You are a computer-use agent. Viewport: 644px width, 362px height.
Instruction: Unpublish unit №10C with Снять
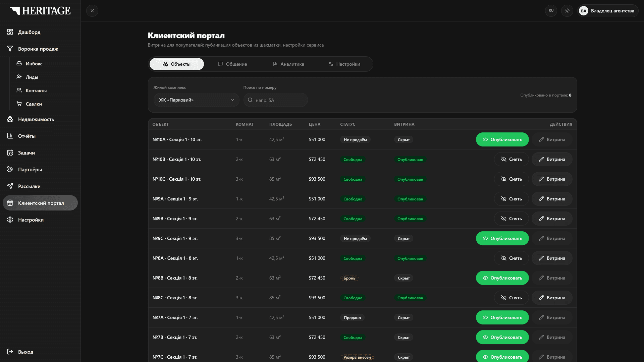pyautogui.click(x=512, y=179)
